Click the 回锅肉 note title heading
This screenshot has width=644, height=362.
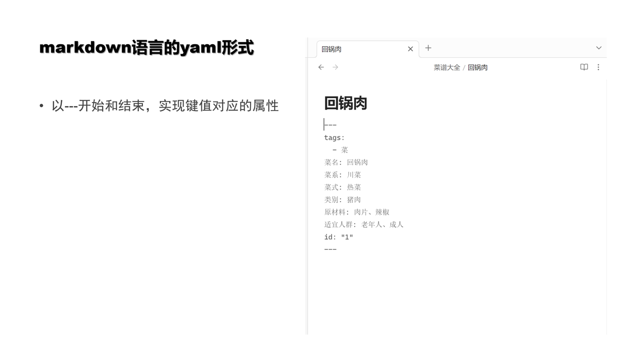point(346,103)
